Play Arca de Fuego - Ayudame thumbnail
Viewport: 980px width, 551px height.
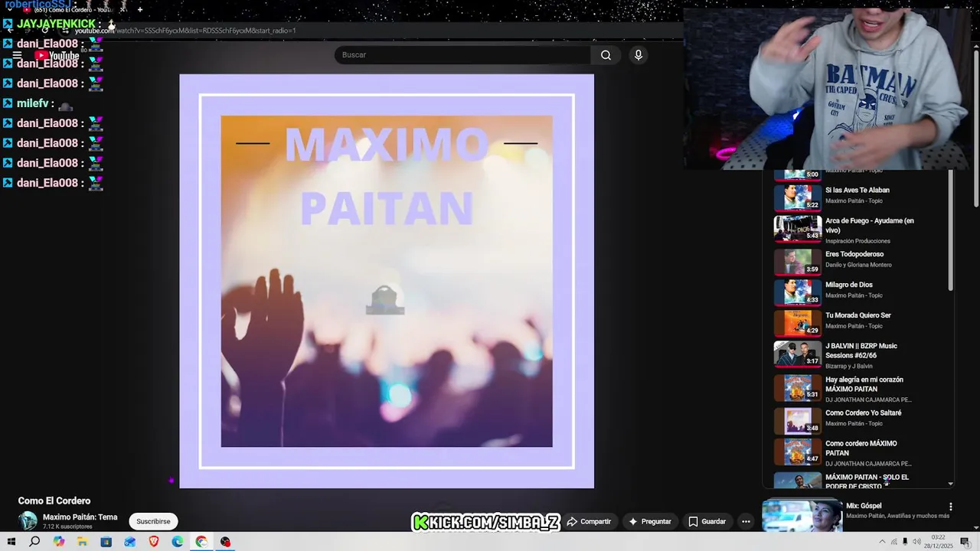pyautogui.click(x=797, y=227)
